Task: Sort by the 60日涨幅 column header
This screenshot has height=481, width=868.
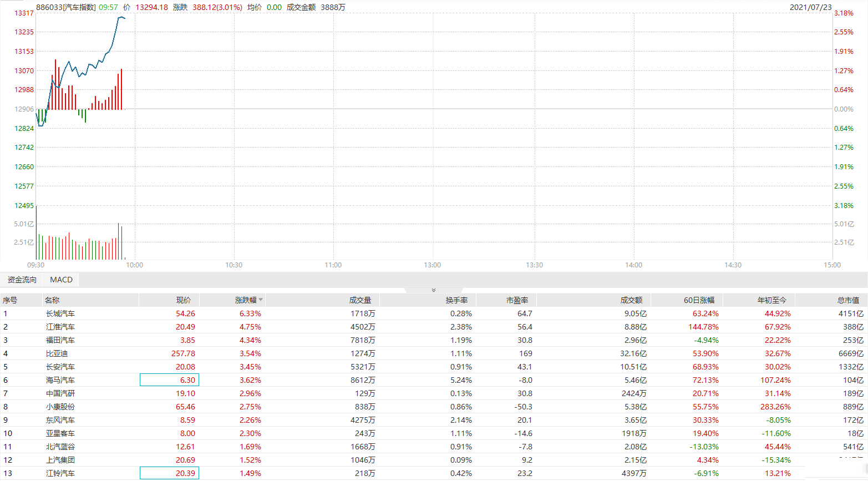Action: [699, 300]
